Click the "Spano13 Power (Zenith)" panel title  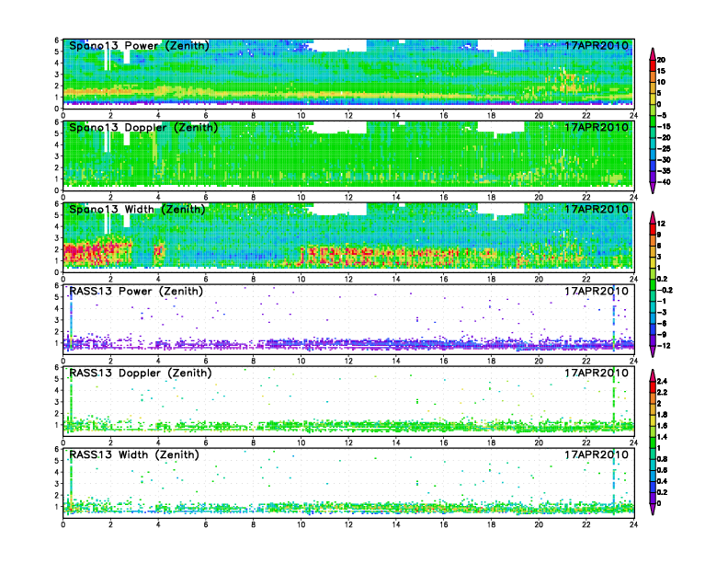pos(140,46)
